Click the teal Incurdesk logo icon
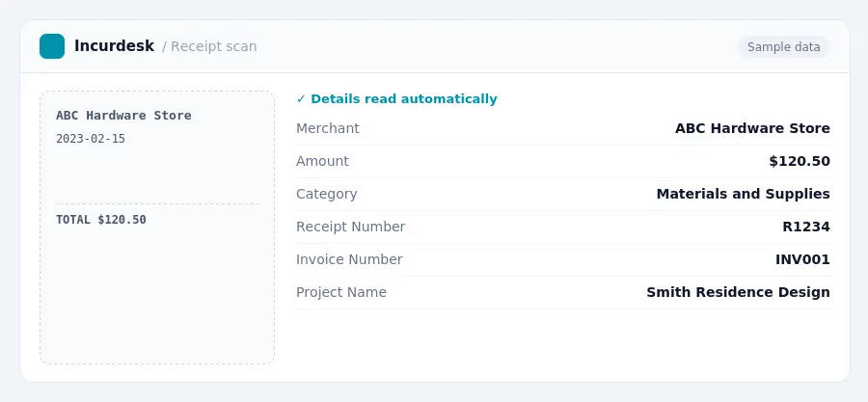The height and width of the screenshot is (402, 868). pyautogui.click(x=52, y=46)
